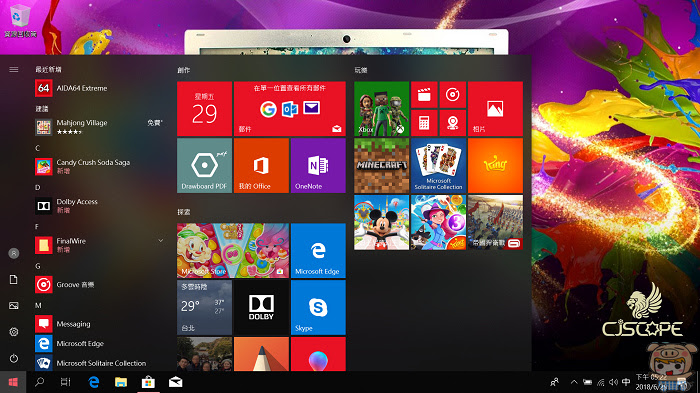
Task: Open the Microsoft Store tile
Action: tap(233, 251)
